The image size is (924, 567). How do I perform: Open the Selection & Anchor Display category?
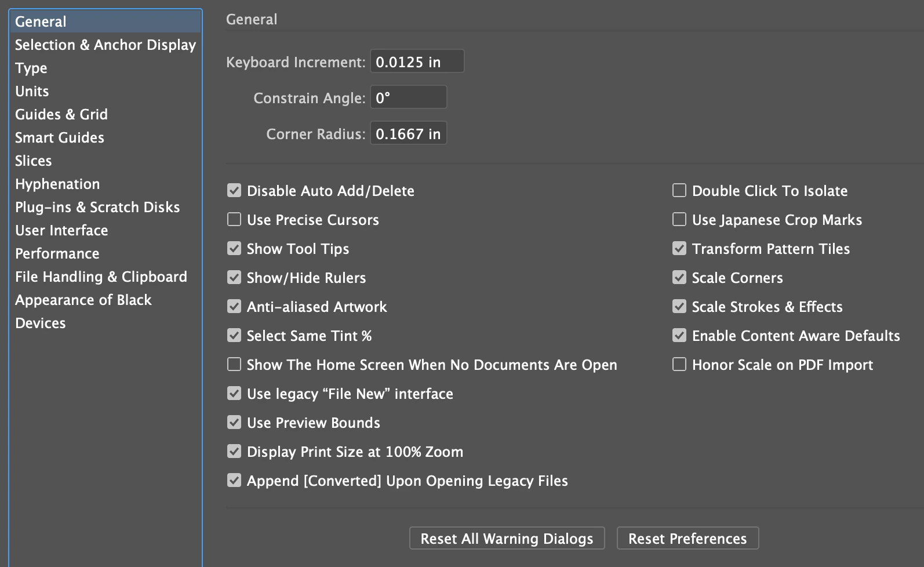(x=105, y=45)
